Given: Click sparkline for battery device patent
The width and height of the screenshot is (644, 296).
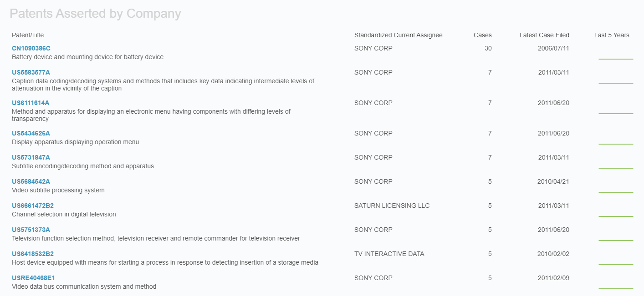Looking at the screenshot, I should pyautogui.click(x=615, y=59).
